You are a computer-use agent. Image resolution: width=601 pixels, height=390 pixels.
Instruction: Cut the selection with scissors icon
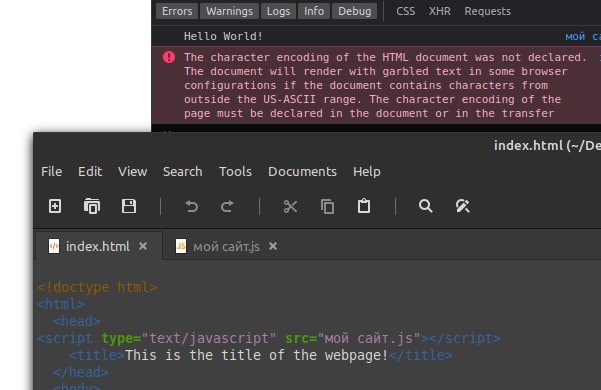point(290,206)
